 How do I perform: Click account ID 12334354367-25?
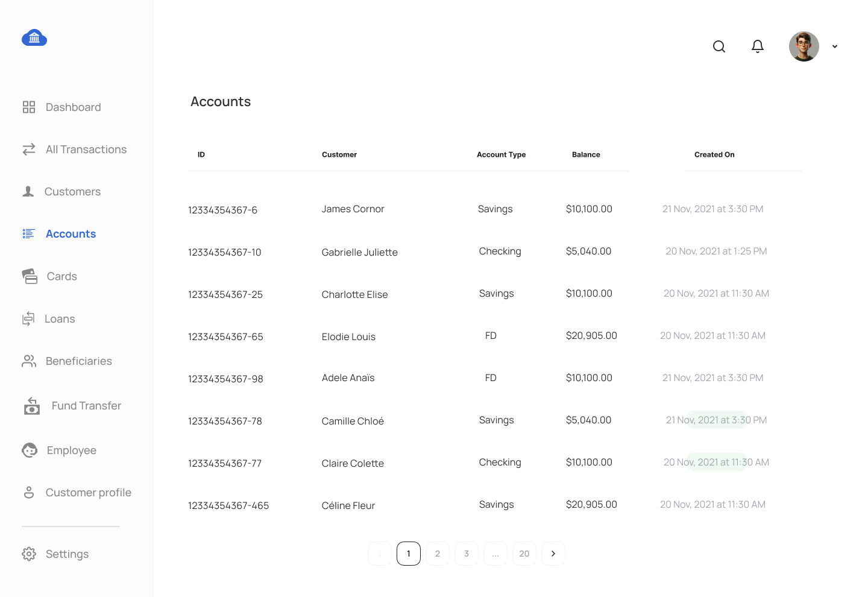225,295
